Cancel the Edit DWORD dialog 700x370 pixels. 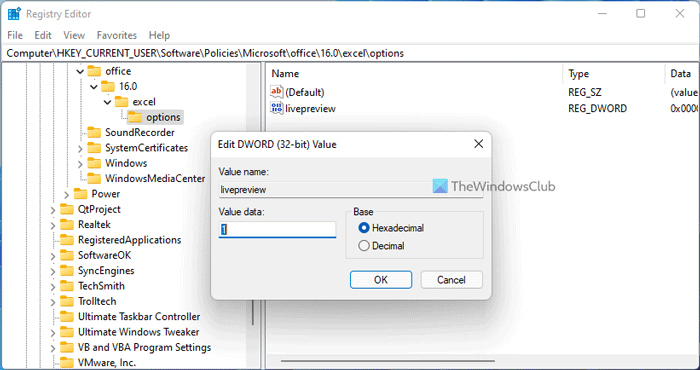tap(451, 280)
